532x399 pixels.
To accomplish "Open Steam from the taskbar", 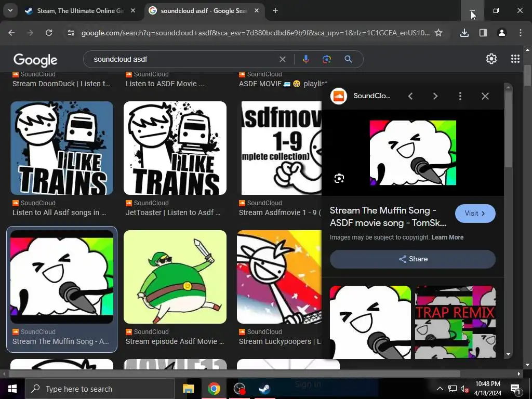I will tap(264, 389).
